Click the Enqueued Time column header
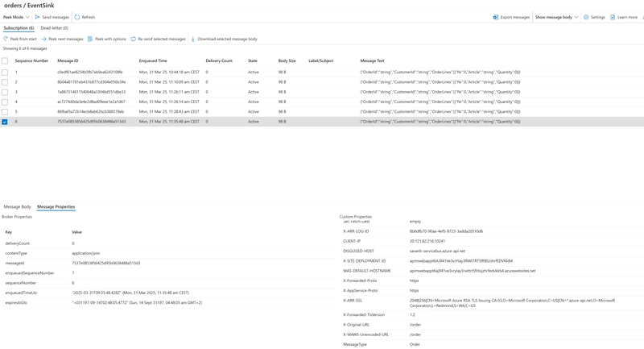The image size is (644, 349). pos(153,60)
